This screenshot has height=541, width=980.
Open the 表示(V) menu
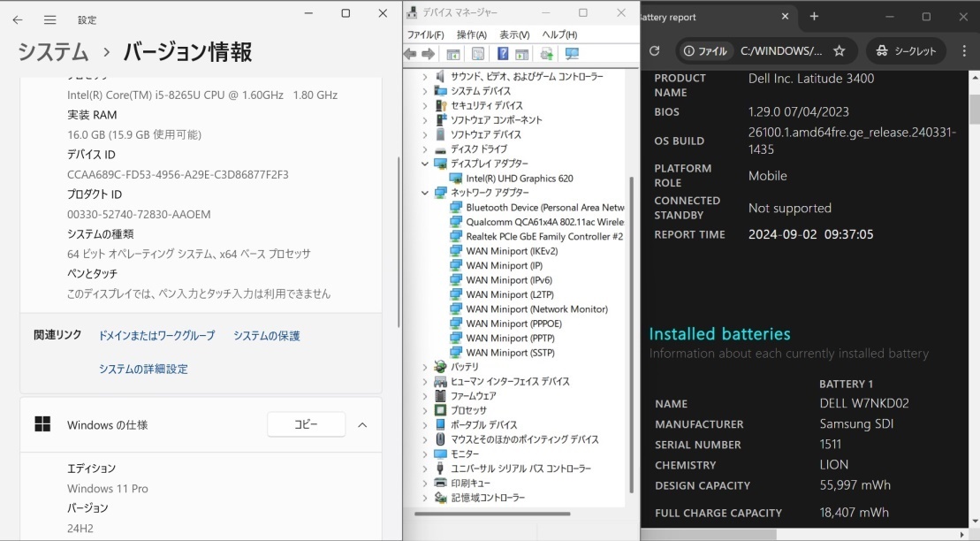[513, 34]
